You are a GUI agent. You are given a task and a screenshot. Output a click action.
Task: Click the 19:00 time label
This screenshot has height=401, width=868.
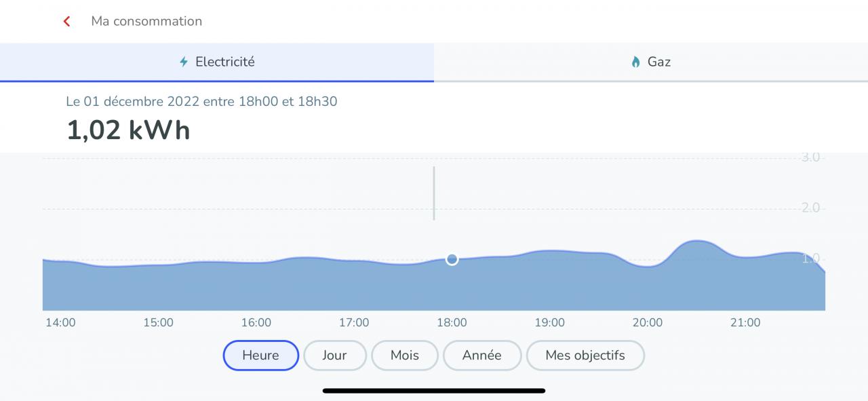(x=549, y=323)
